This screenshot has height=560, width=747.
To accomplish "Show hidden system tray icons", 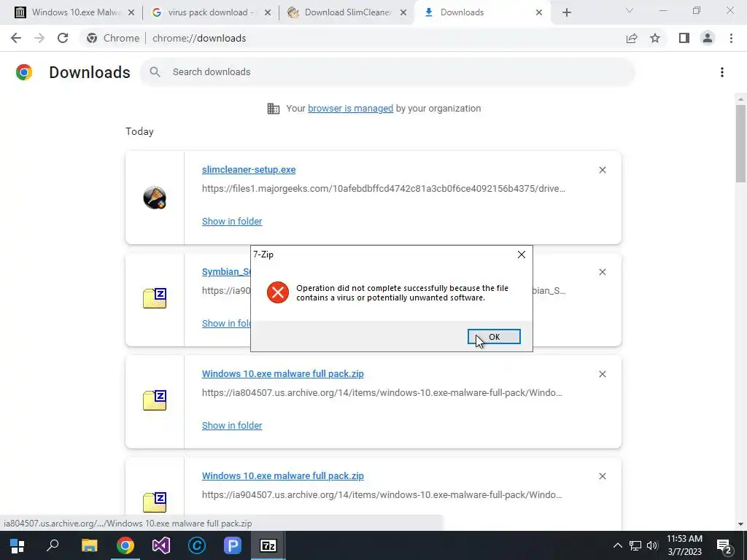I will tap(617, 545).
